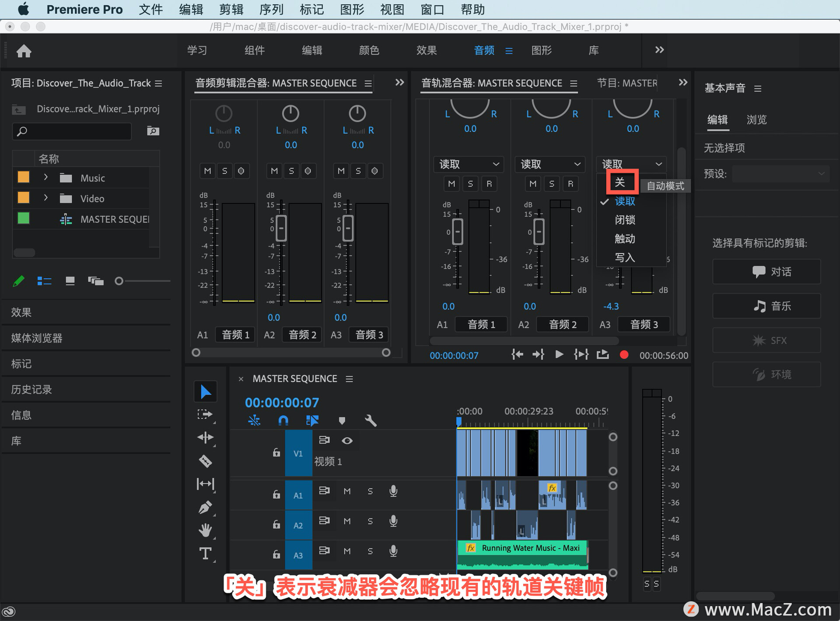Expand the Video folder in project
The height and width of the screenshot is (621, 840).
point(46,198)
